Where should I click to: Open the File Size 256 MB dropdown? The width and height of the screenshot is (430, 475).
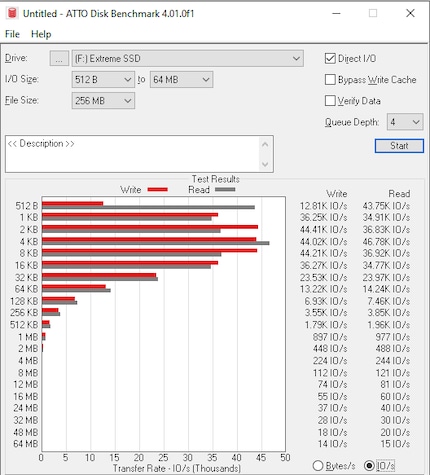[103, 101]
